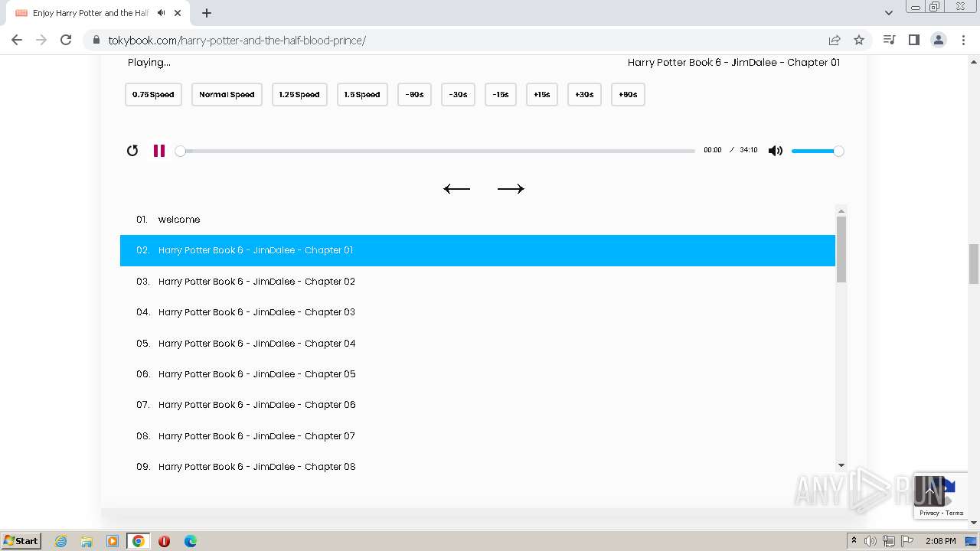Open Chrome three-dot menu
Image resolution: width=980 pixels, height=551 pixels.
click(x=963, y=40)
